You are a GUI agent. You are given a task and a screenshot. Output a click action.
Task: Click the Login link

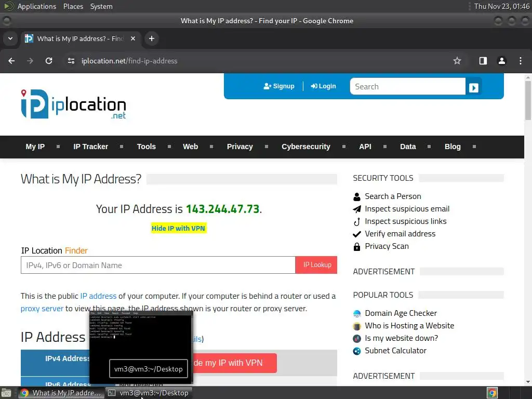(x=323, y=86)
